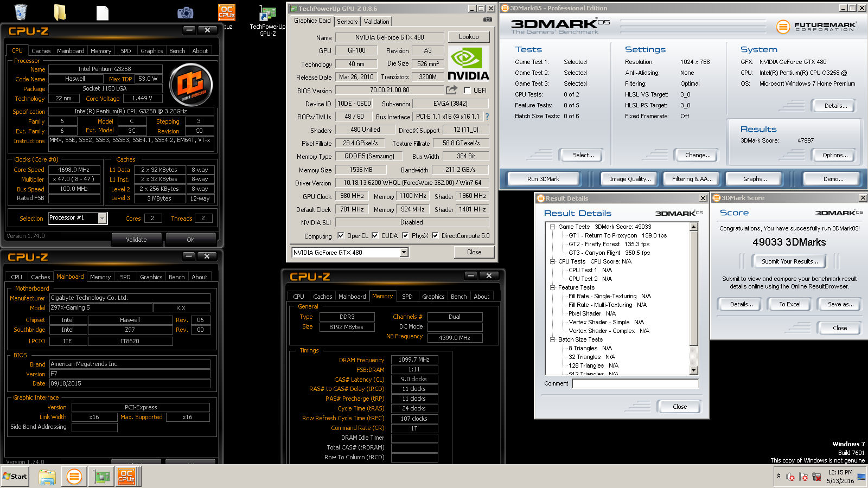This screenshot has height=488, width=868.
Task: Toggle the CUDA checkbox in GPU-Z
Action: [375, 235]
